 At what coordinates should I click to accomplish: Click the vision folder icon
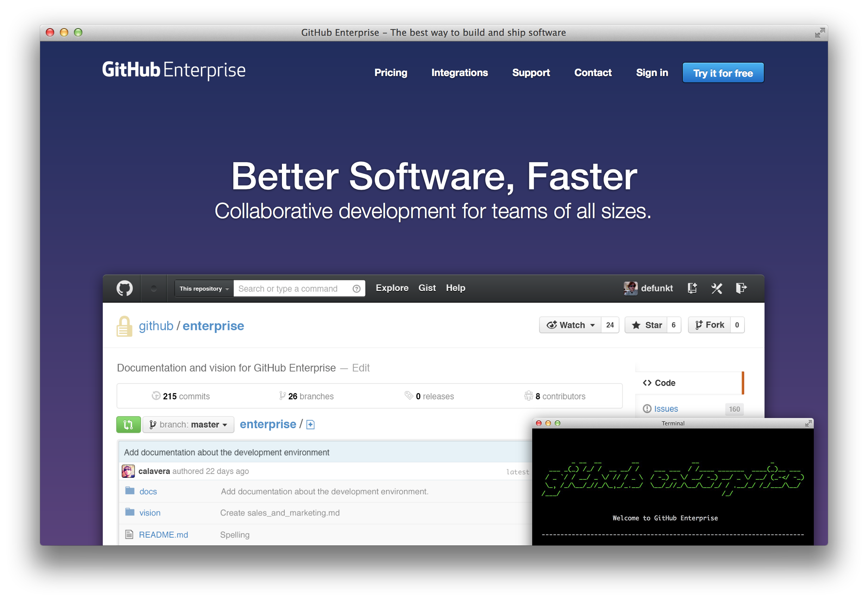click(x=130, y=512)
